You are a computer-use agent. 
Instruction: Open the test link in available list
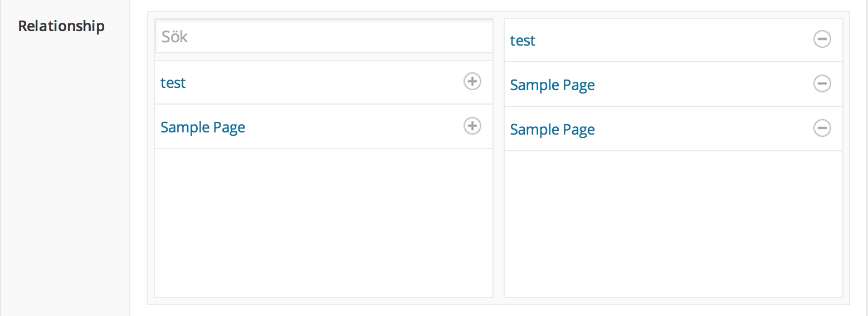173,83
